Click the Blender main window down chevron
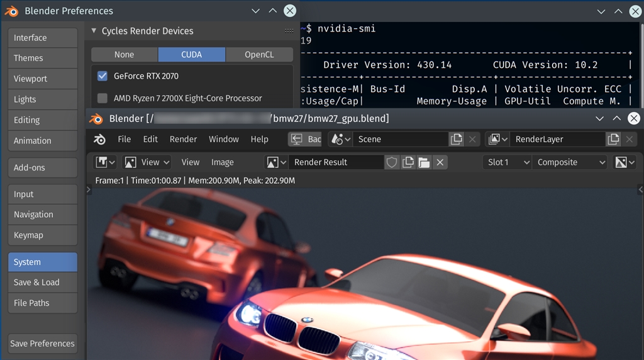644x360 pixels. click(x=599, y=119)
